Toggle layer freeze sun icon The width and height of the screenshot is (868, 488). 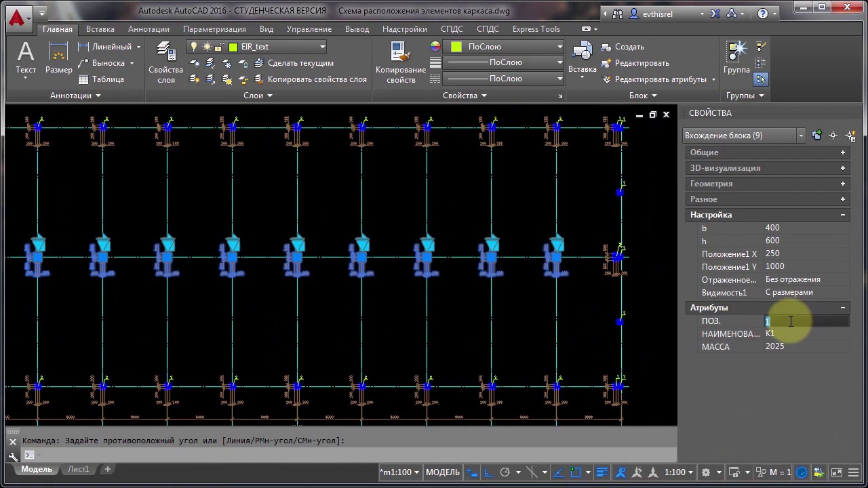(x=208, y=47)
